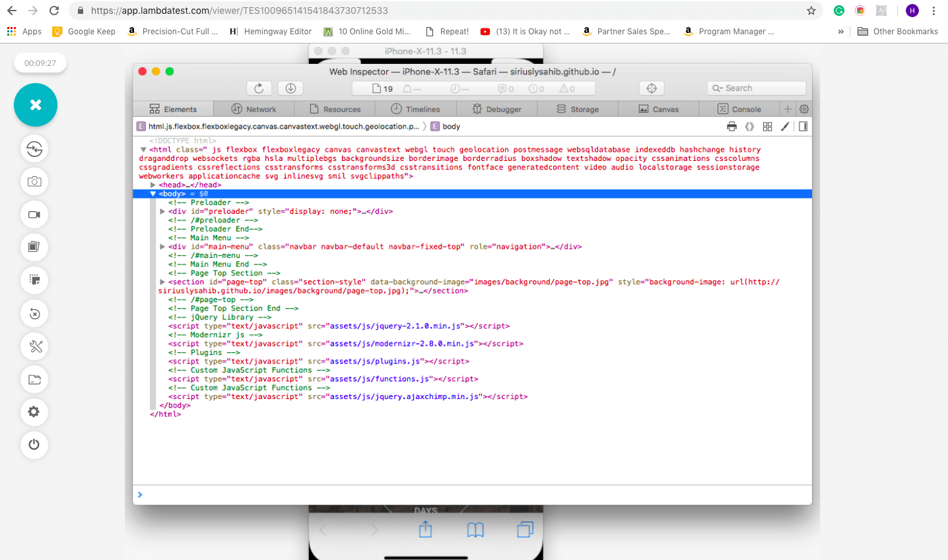Switch browser configuration using the sync icon
Screen dimensions: 948x560
point(34,148)
